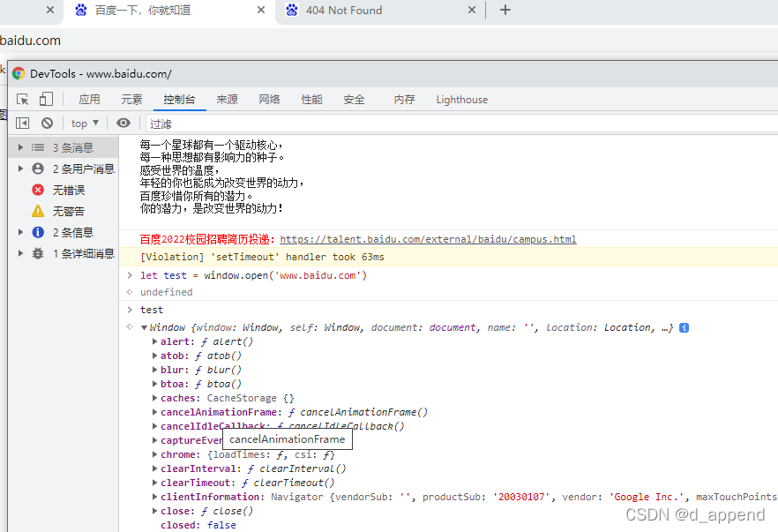Expand the btoa property
This screenshot has height=532, width=778.
click(x=155, y=384)
